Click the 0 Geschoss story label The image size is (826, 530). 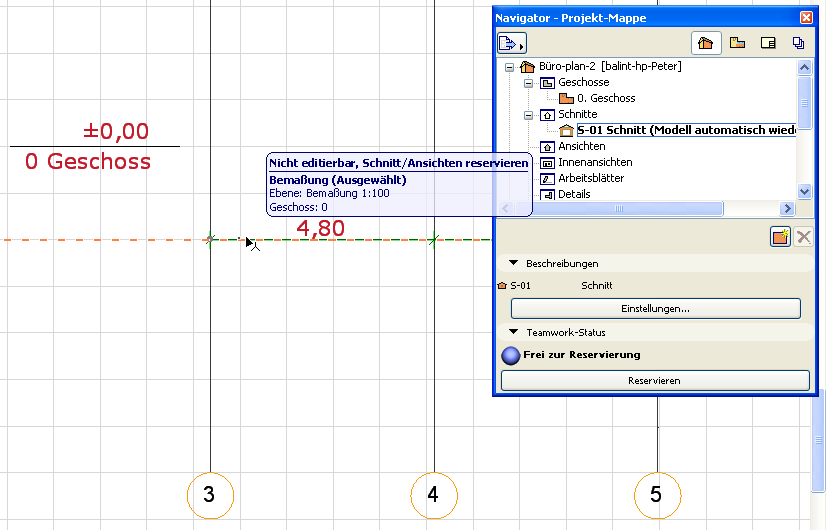tap(88, 161)
